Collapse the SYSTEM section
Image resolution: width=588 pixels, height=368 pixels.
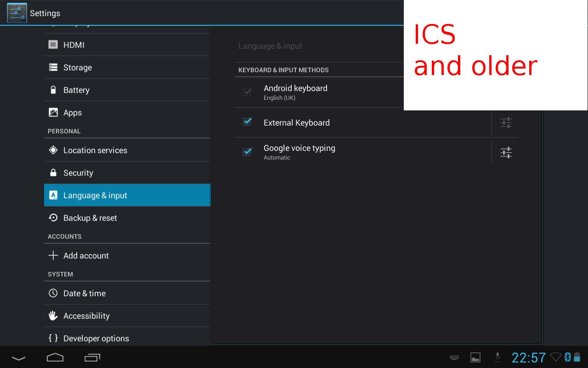point(61,274)
